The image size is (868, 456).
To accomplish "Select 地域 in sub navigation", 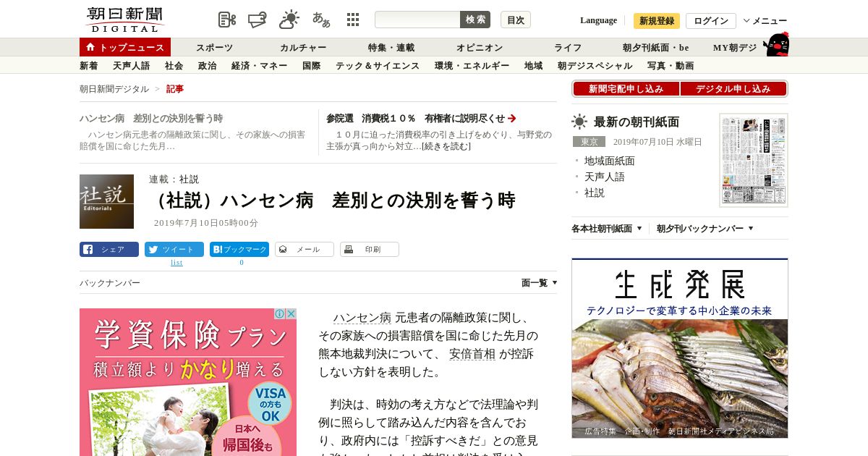I will [x=534, y=66].
